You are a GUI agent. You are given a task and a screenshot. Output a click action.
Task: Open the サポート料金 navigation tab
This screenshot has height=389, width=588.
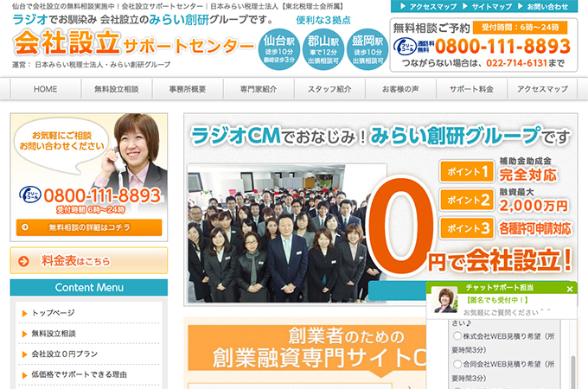471,89
